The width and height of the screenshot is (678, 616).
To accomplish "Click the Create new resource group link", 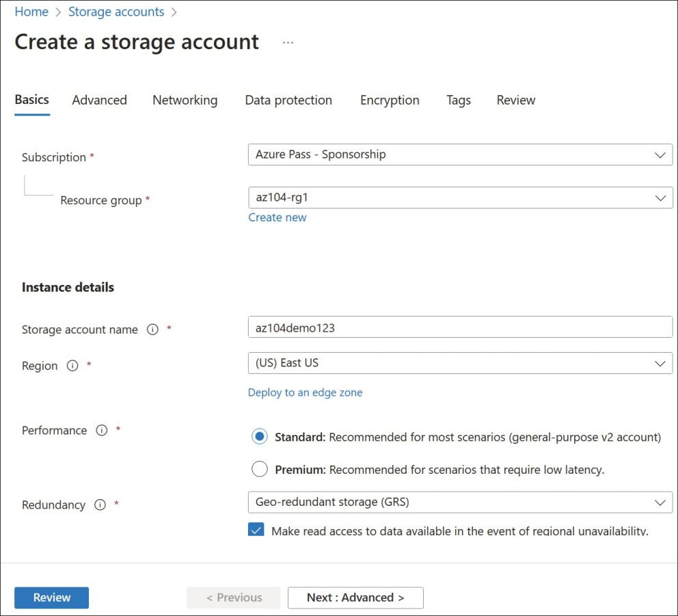I will pyautogui.click(x=277, y=217).
